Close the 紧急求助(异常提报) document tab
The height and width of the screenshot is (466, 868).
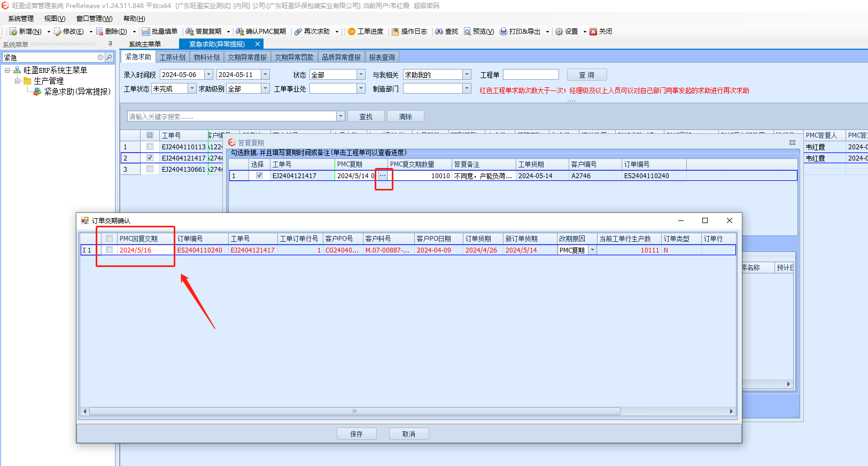258,44
